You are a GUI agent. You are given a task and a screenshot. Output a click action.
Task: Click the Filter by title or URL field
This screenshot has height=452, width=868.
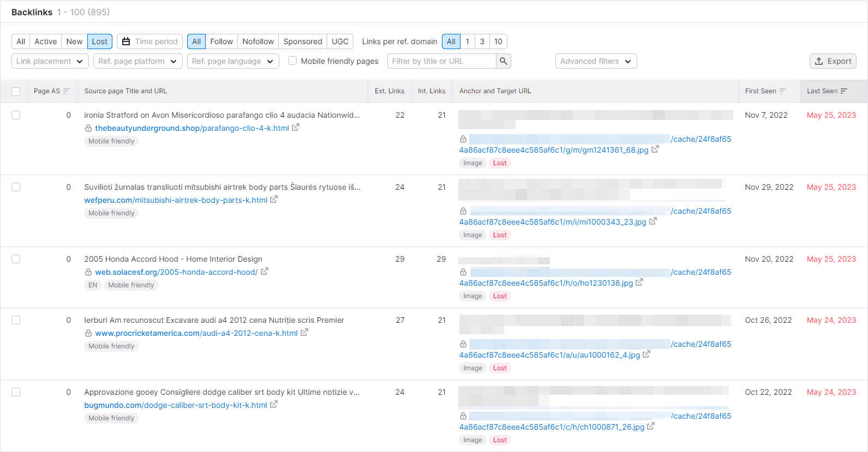442,61
